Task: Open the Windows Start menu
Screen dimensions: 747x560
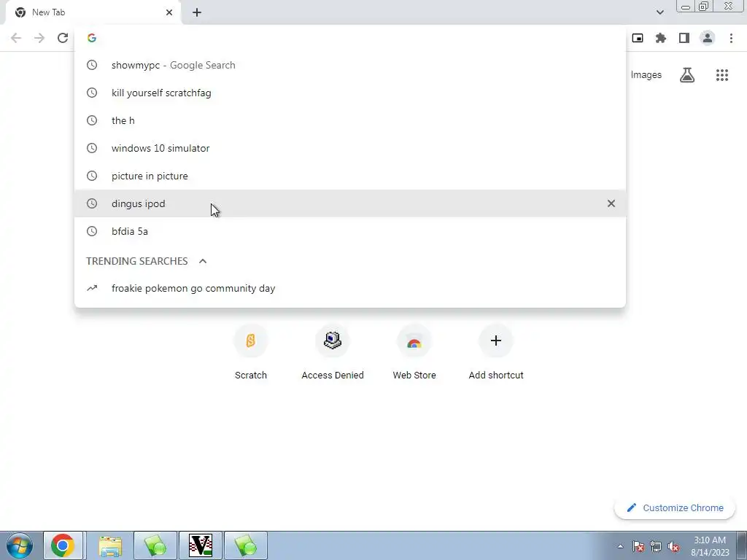Action: coord(19,545)
